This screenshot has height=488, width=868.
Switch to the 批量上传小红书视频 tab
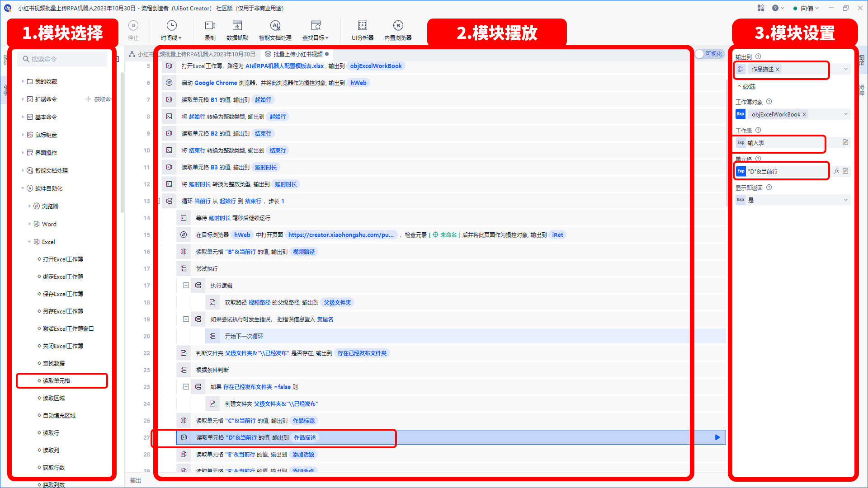coord(297,54)
